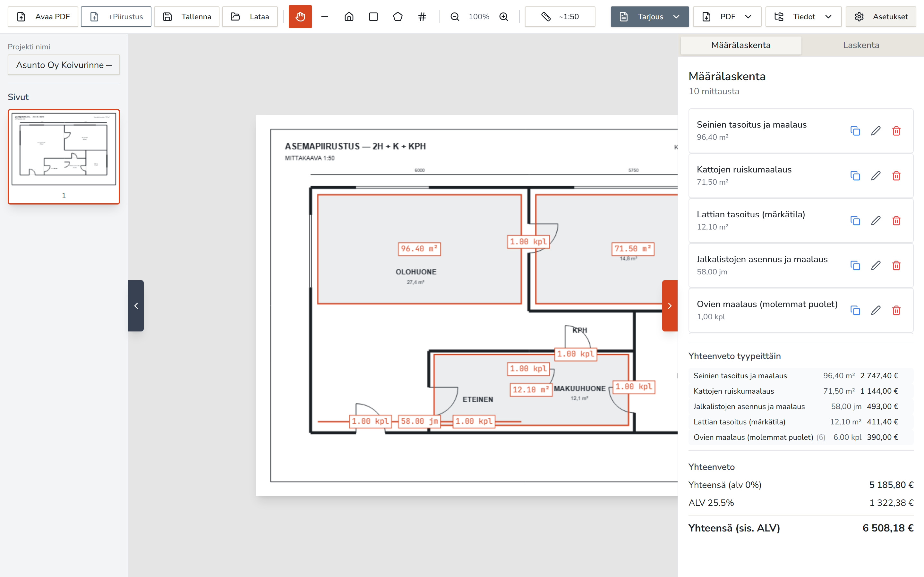Collapse the left sidebar panel
The width and height of the screenshot is (924, 577).
pos(136,306)
